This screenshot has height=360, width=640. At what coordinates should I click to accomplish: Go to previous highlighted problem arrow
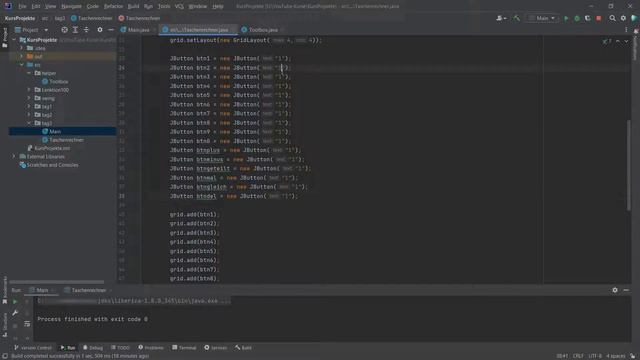[x=618, y=41]
